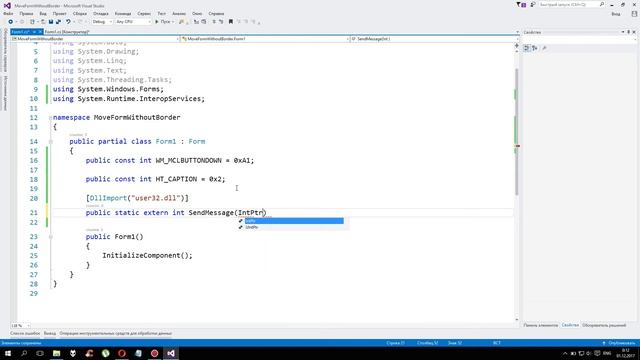Open the Файл menu
640x360 pixels.
8,13
